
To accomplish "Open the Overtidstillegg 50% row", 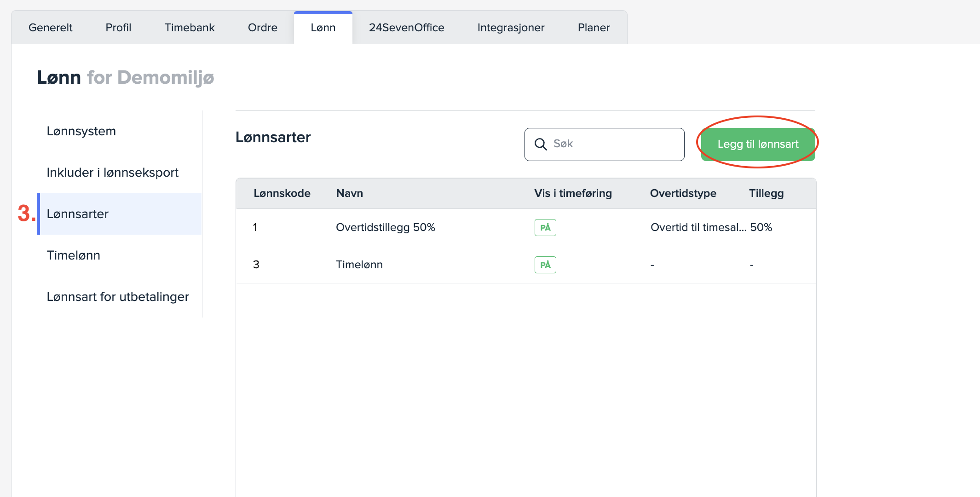I will (386, 227).
